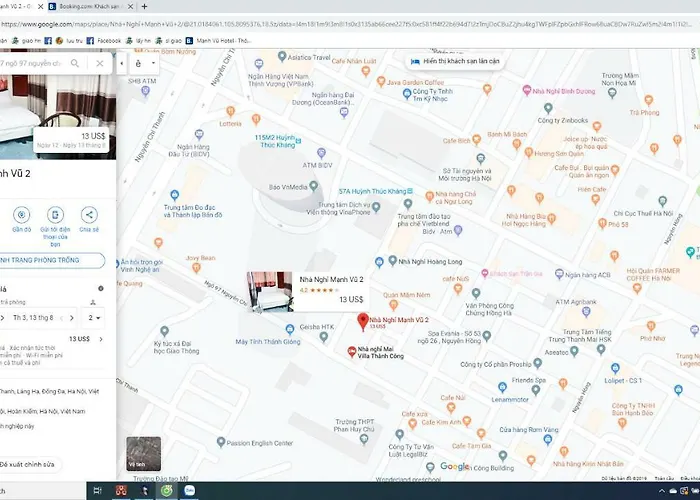Clear the search box with X icon

(100, 63)
